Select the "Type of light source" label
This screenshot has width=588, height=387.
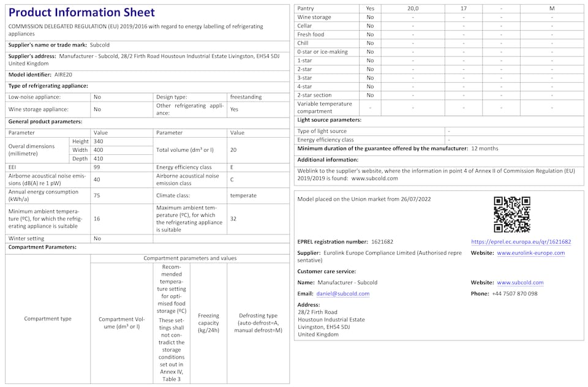tap(322, 131)
